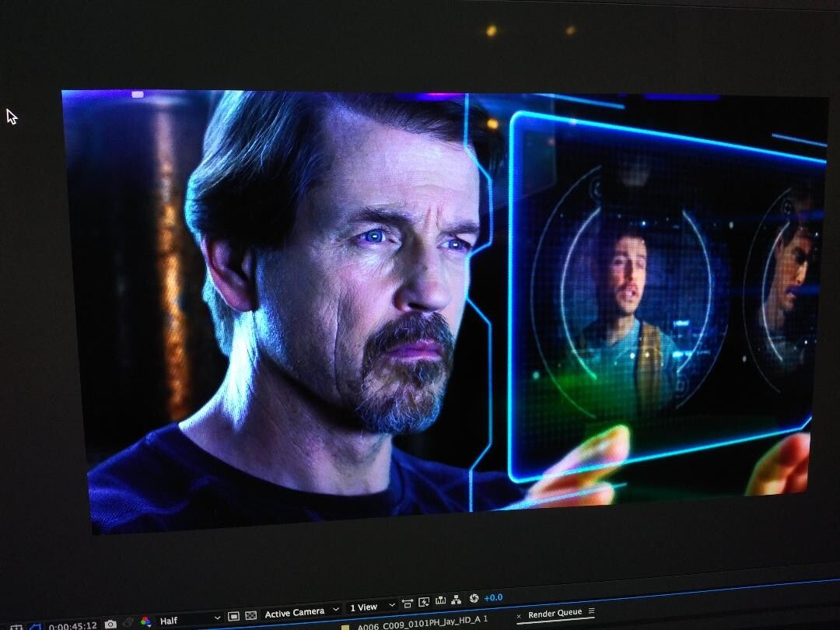
Task: Click the Timeline button icon
Action: point(440,600)
